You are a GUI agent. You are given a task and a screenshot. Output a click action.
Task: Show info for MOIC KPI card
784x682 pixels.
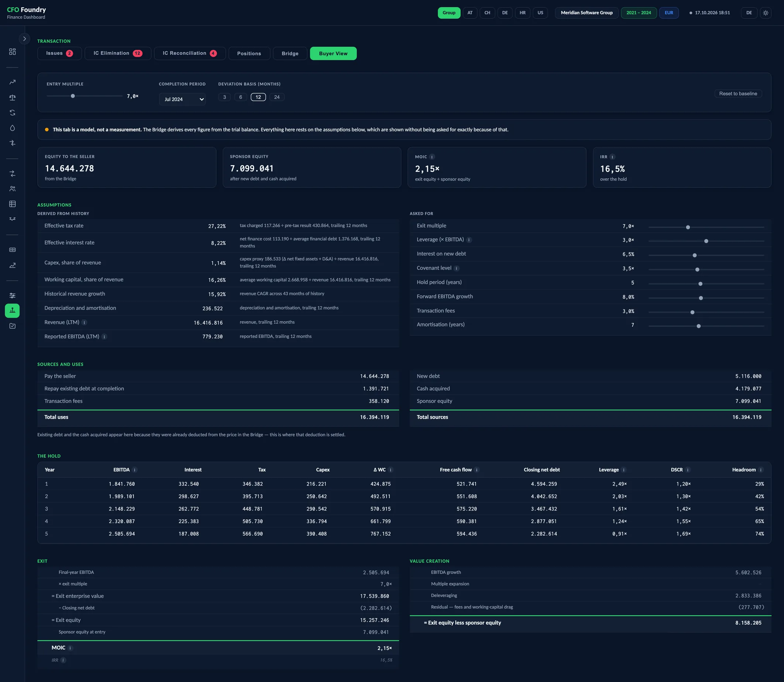point(432,157)
